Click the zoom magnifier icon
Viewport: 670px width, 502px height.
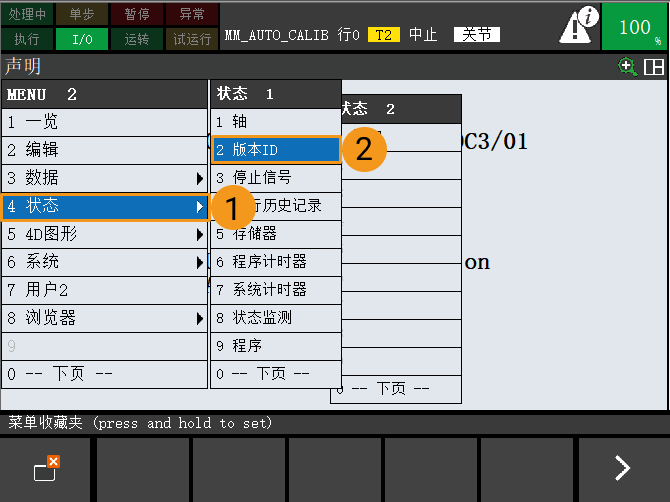pyautogui.click(x=628, y=67)
